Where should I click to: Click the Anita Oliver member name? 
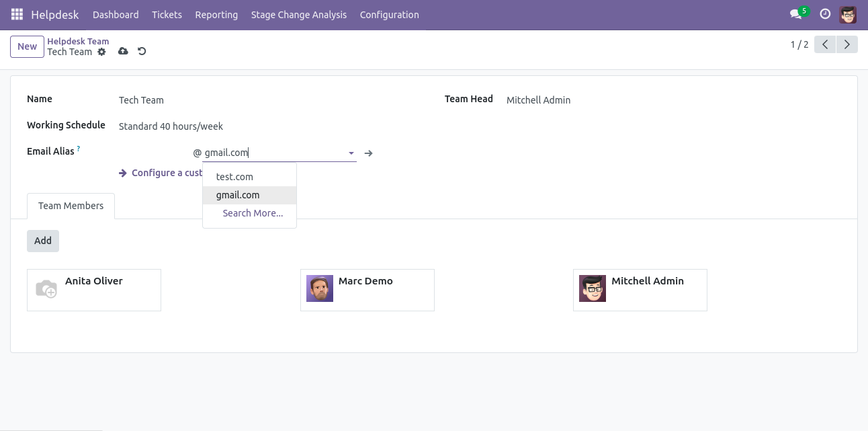[x=94, y=281]
